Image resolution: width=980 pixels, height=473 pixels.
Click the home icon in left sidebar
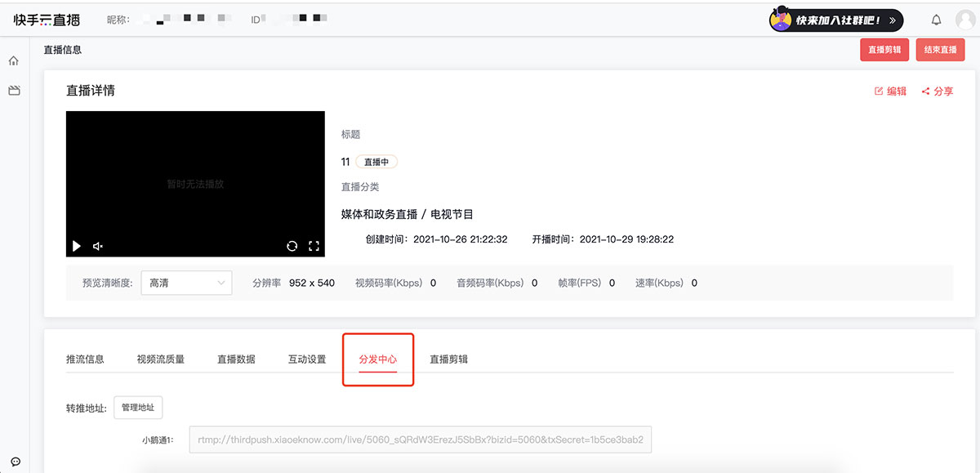tap(13, 61)
